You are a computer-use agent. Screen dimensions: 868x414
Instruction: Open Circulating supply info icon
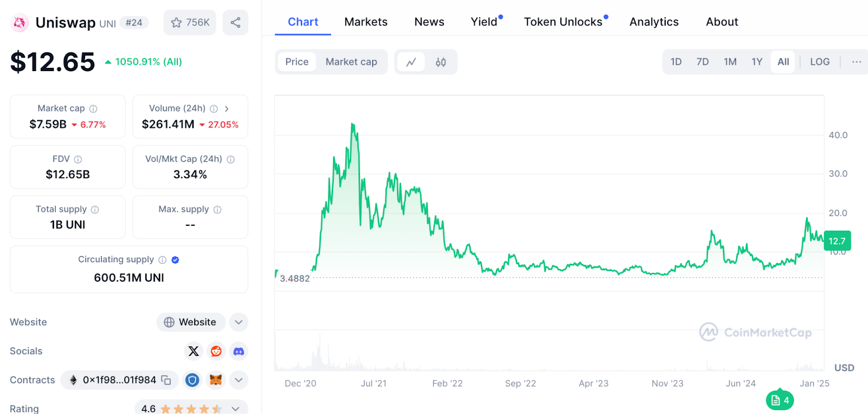click(x=162, y=260)
